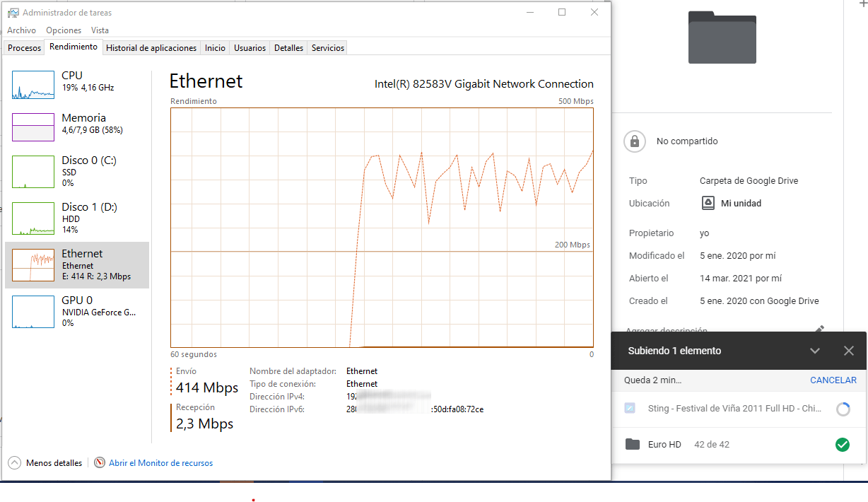
Task: Click the green upload complete checkmark
Action: tap(842, 445)
